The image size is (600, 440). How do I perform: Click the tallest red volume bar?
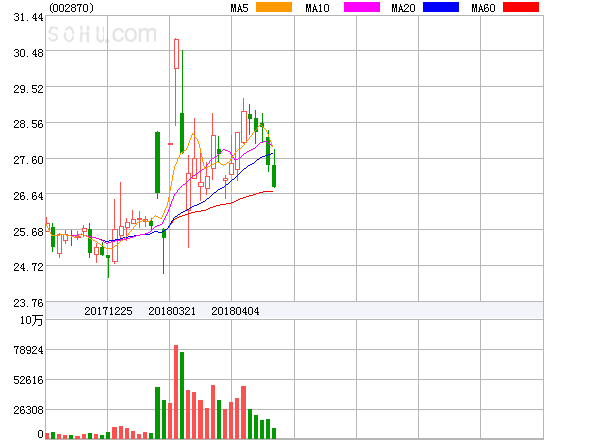coord(176,392)
